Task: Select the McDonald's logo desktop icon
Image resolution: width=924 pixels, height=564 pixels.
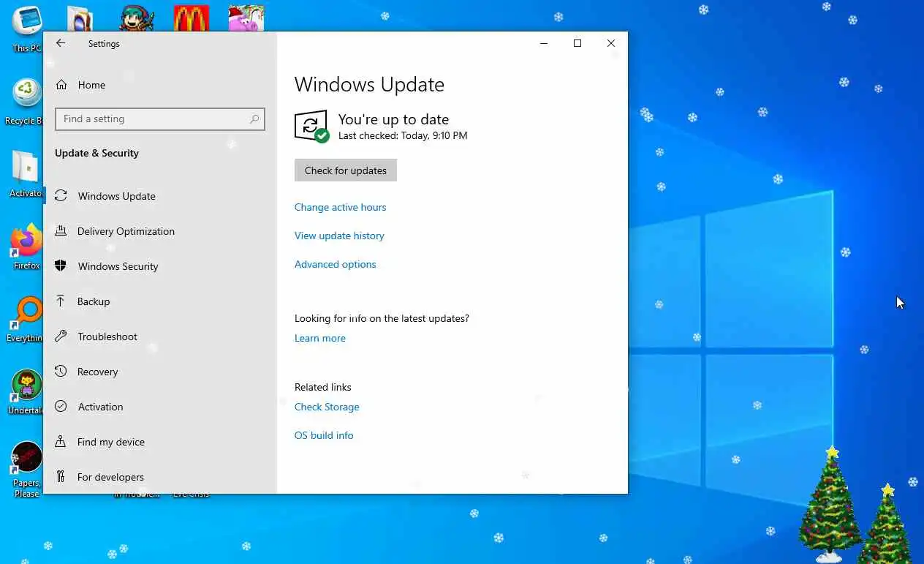Action: [191, 18]
